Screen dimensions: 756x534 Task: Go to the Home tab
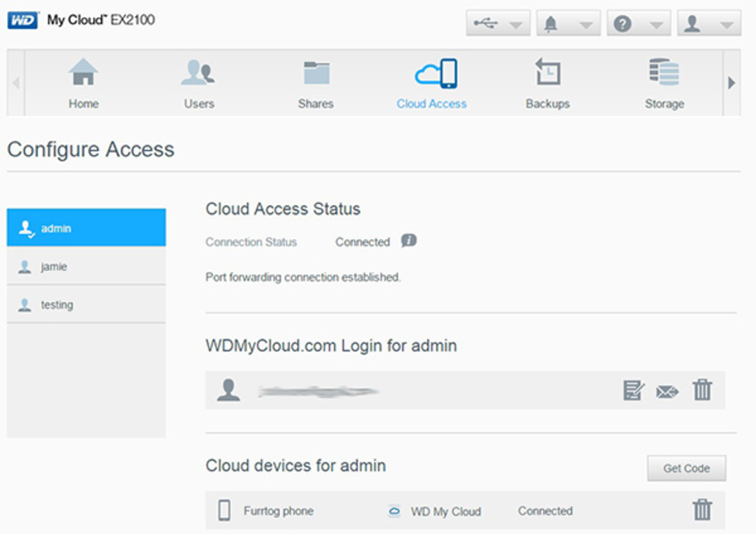tap(83, 83)
